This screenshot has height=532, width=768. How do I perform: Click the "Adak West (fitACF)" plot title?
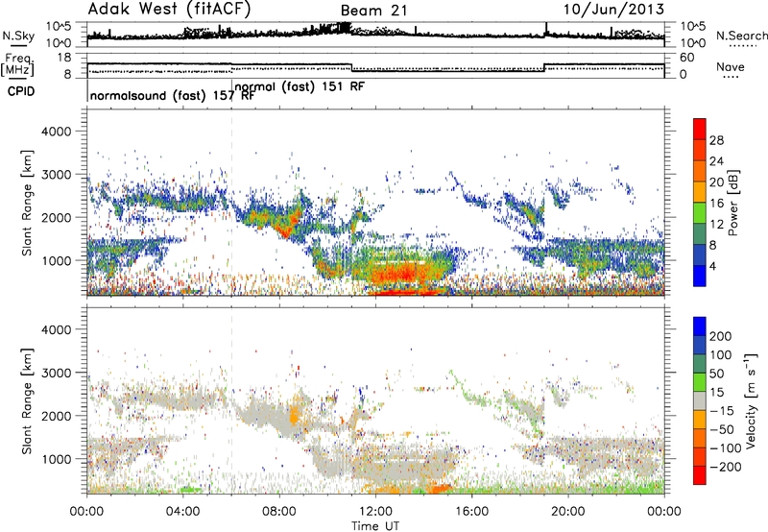click(x=169, y=10)
